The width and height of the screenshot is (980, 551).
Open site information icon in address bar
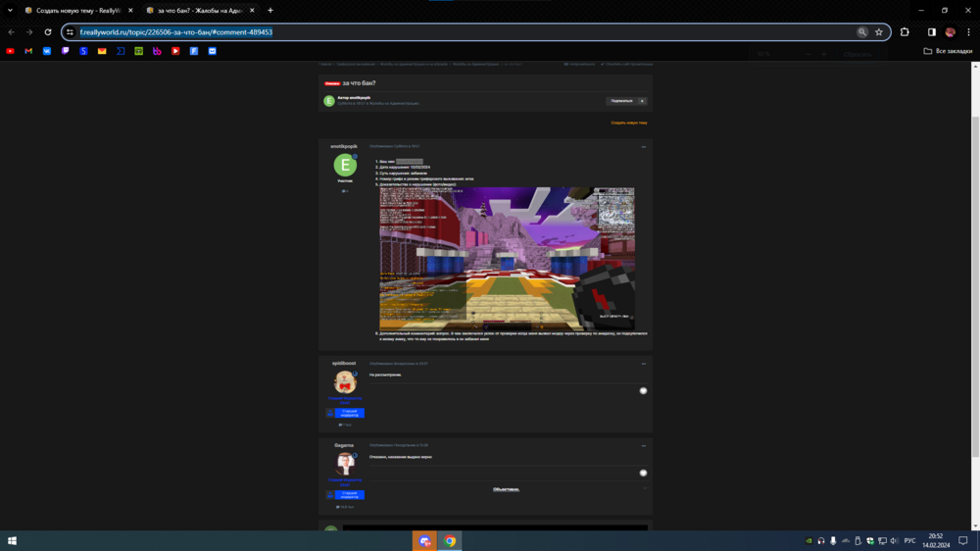[x=70, y=32]
